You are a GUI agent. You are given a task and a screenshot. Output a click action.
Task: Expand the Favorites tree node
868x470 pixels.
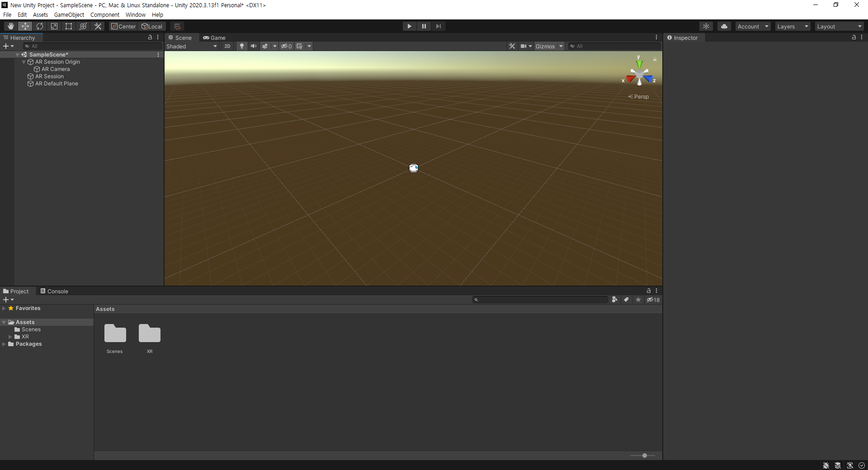point(4,308)
